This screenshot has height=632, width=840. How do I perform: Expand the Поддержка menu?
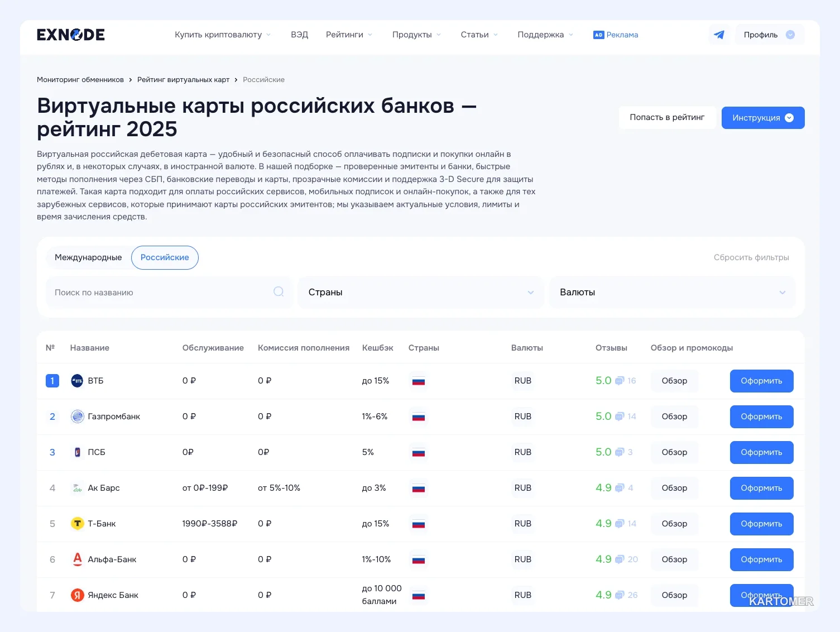pos(545,35)
